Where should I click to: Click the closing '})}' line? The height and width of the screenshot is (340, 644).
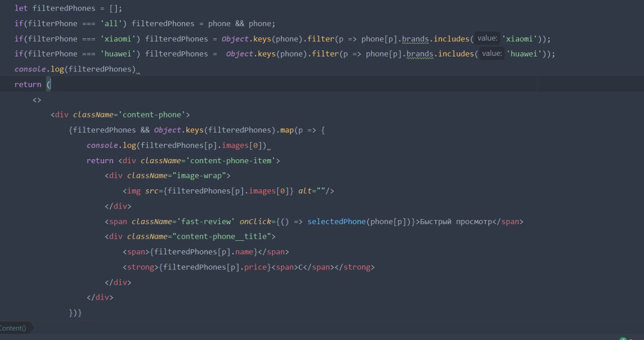[75, 313]
